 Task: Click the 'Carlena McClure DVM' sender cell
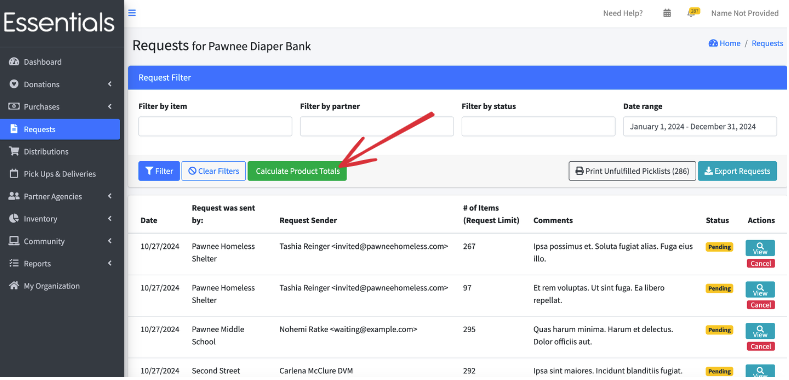pos(316,371)
